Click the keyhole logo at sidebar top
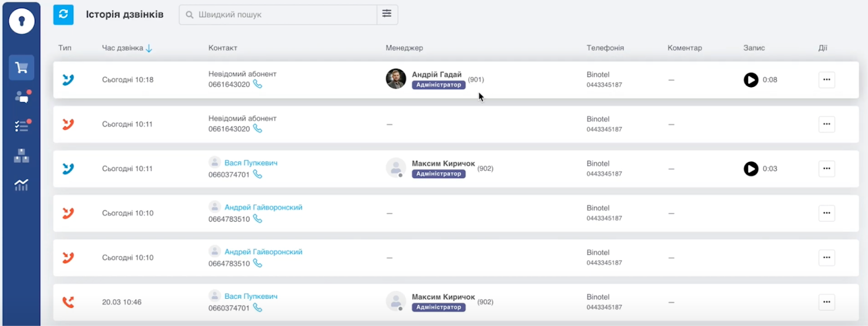 [x=22, y=21]
